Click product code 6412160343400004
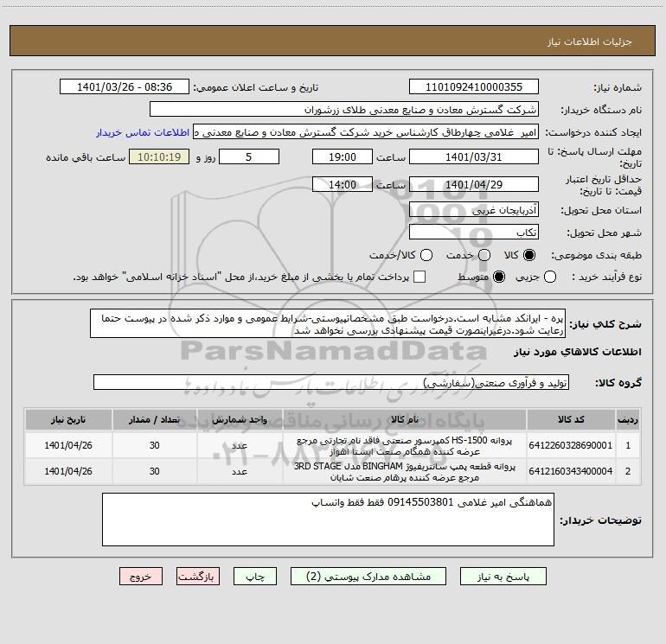The width and height of the screenshot is (666, 644). tap(571, 471)
